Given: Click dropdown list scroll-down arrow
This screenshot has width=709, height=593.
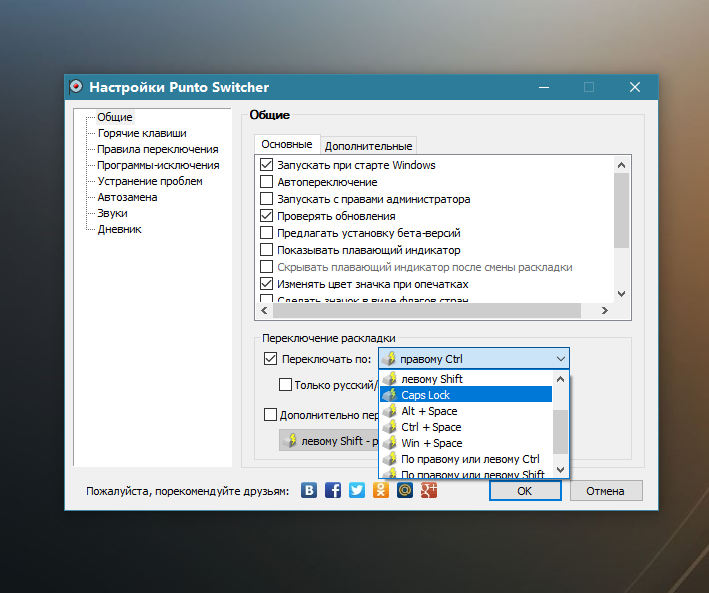Looking at the screenshot, I should 561,470.
